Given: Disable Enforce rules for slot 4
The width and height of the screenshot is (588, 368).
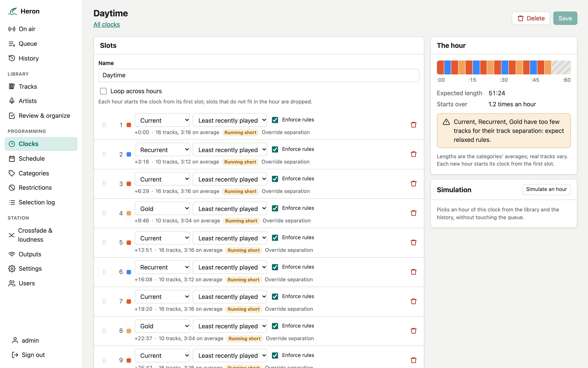Looking at the screenshot, I should 275,208.
